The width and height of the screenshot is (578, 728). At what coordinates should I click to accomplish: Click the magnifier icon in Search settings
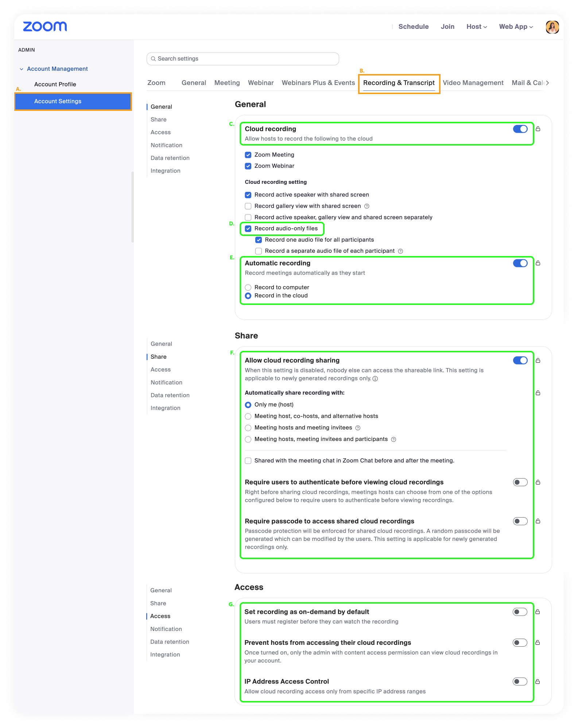(154, 59)
